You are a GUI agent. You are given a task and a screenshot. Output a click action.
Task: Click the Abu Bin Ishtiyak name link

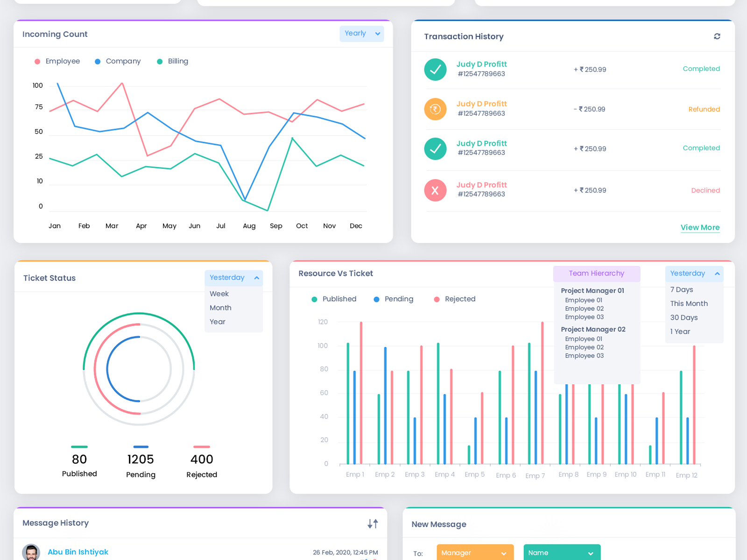(78, 552)
